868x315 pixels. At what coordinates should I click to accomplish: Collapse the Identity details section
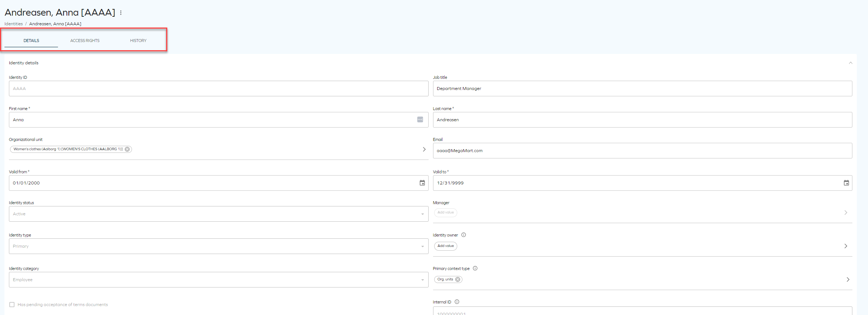851,63
